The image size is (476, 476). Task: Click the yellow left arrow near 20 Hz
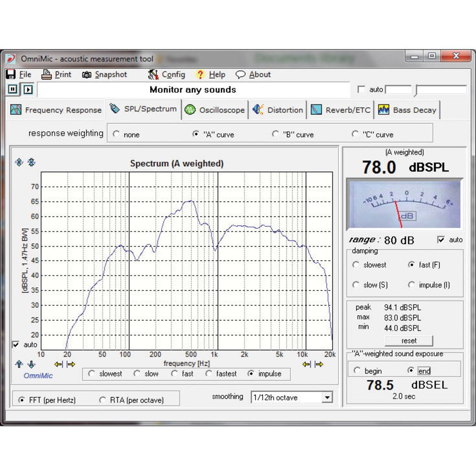pos(59,364)
